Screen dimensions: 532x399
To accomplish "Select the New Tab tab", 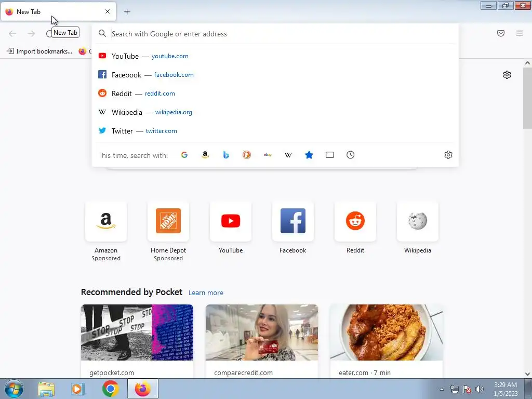I will pos(58,12).
